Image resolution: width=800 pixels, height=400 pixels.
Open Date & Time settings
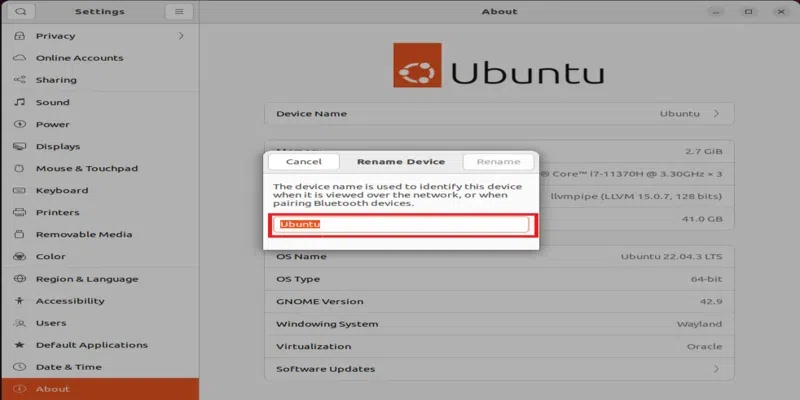tap(99, 367)
